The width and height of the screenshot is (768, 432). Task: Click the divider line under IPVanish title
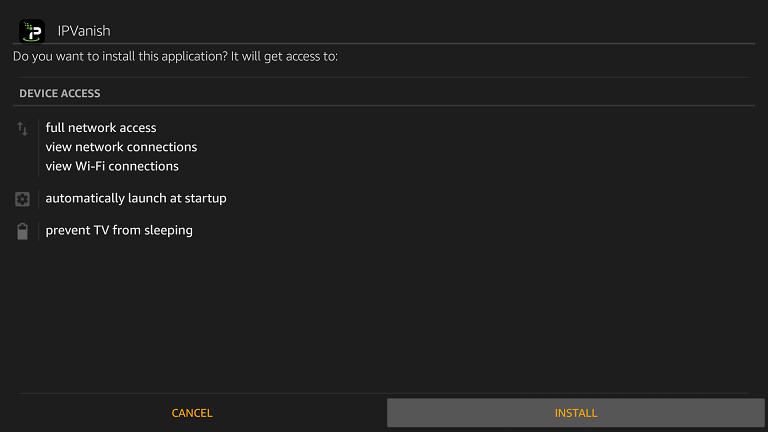point(400,44)
